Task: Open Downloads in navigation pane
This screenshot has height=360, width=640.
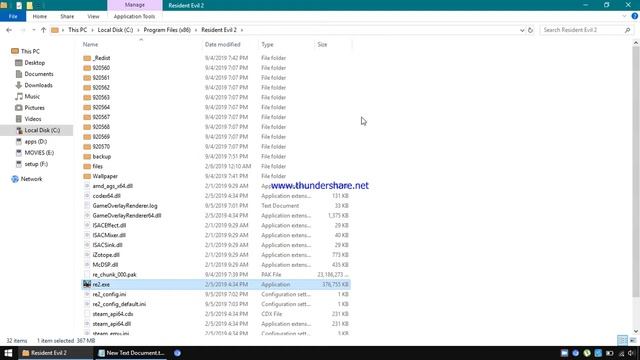Action: (38, 85)
